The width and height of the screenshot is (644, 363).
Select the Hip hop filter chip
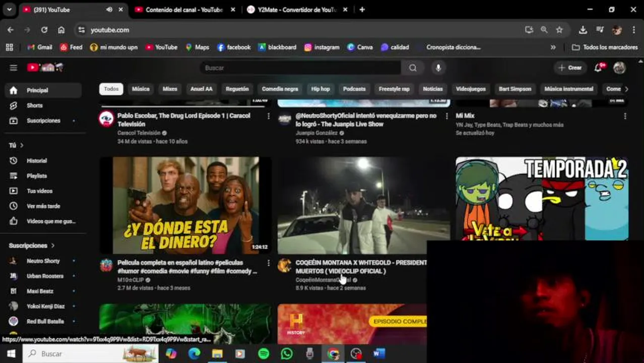(320, 89)
